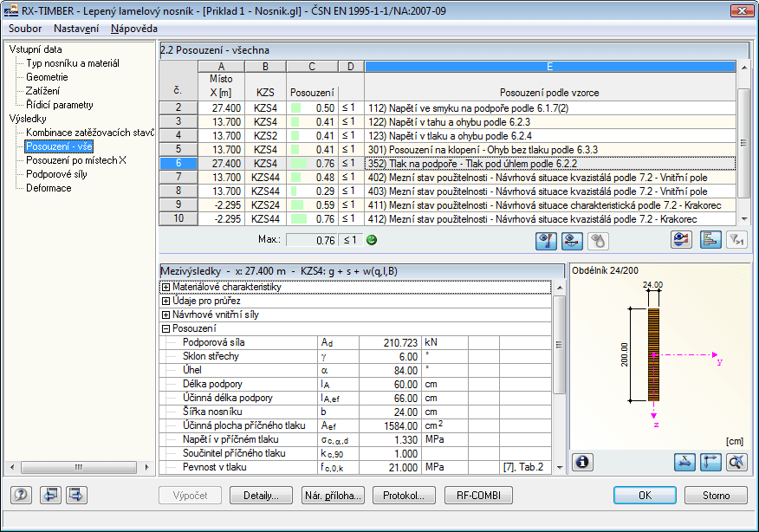Click the Účinná délka podpory value 66.00

[x=390, y=398]
